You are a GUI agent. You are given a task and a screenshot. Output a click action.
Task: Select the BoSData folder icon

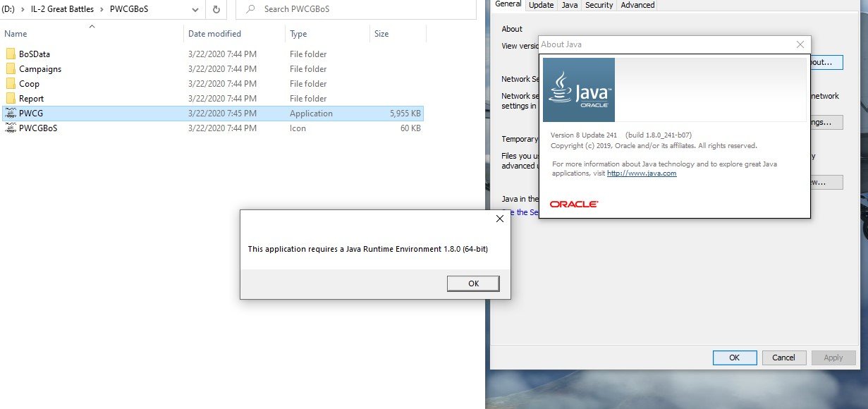11,54
